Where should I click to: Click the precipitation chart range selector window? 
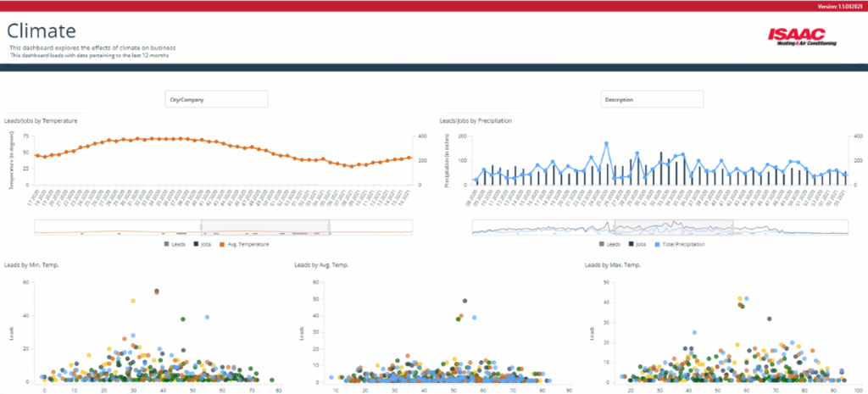pyautogui.click(x=674, y=227)
